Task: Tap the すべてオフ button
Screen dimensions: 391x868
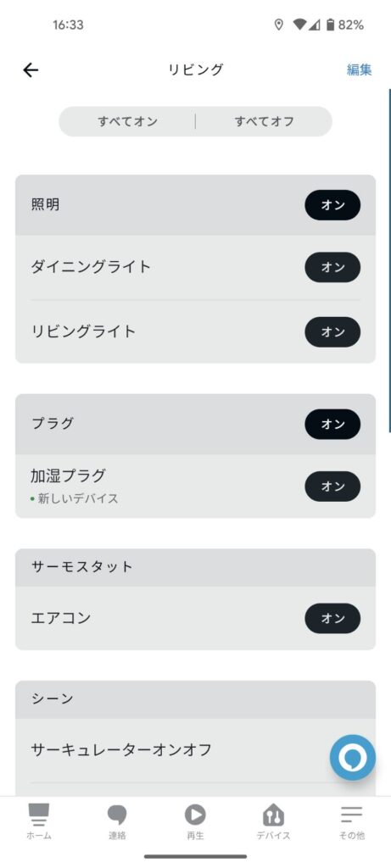Action: 264,121
